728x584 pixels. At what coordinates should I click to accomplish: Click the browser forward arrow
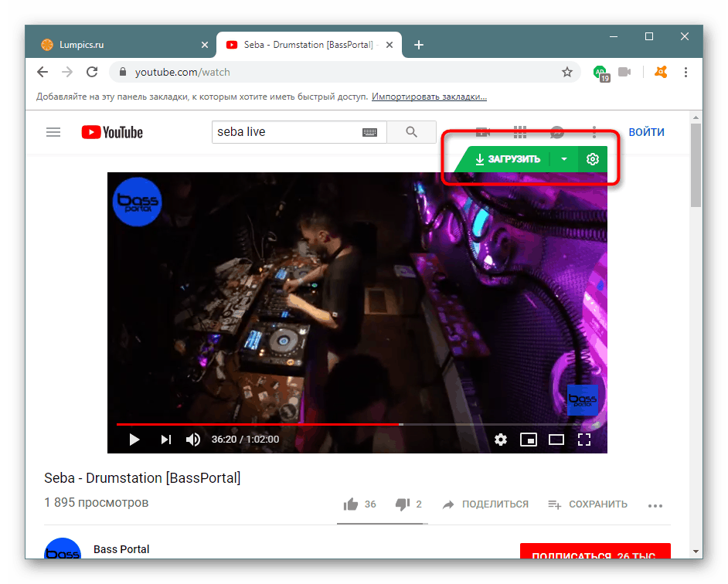tap(67, 72)
